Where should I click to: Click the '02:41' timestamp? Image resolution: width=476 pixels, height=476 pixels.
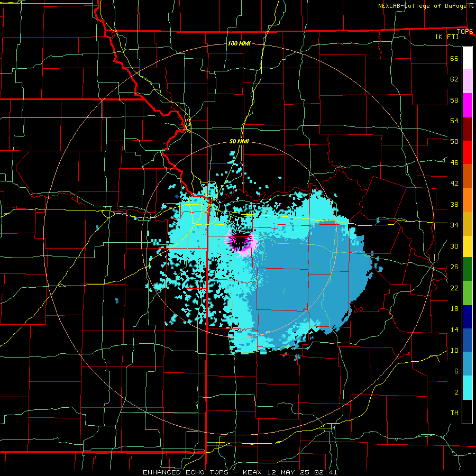click(326, 472)
